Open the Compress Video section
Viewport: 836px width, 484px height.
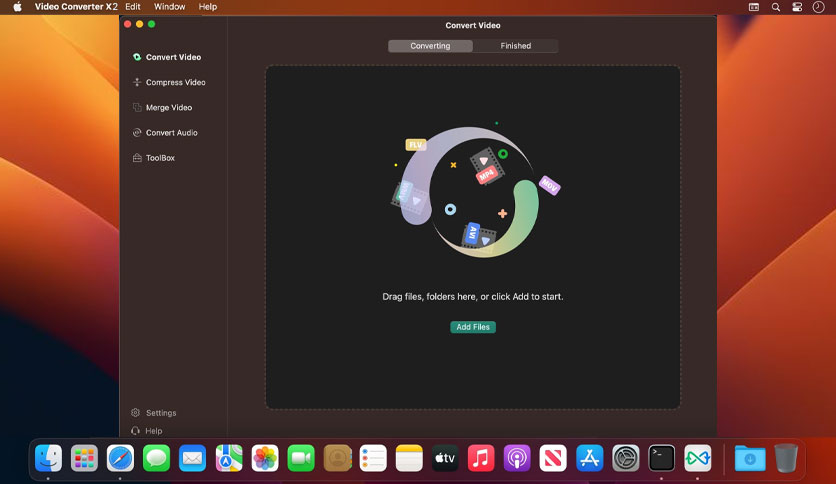tap(169, 82)
